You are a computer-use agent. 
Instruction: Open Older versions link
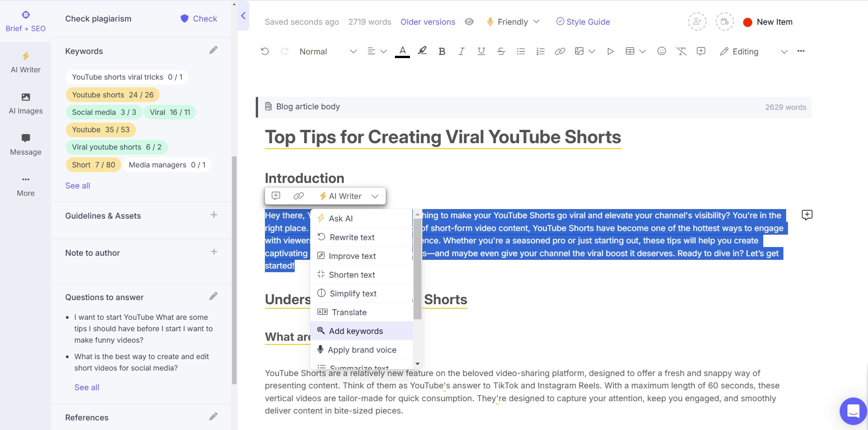(428, 22)
